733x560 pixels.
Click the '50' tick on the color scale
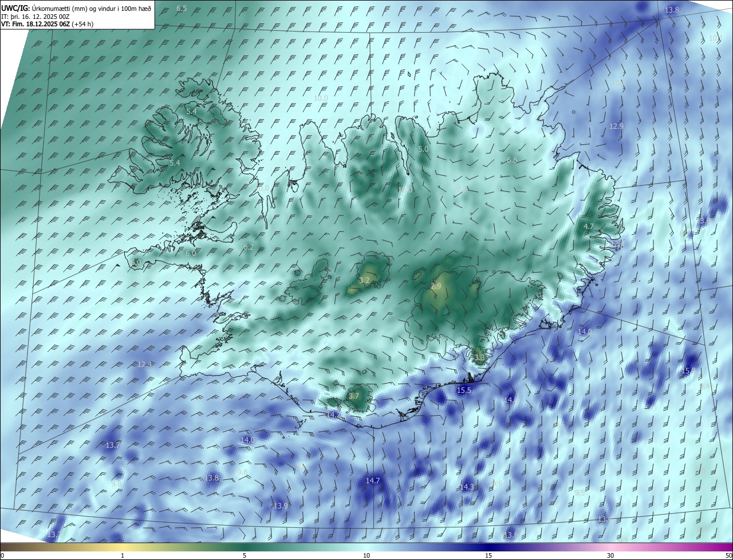click(728, 555)
